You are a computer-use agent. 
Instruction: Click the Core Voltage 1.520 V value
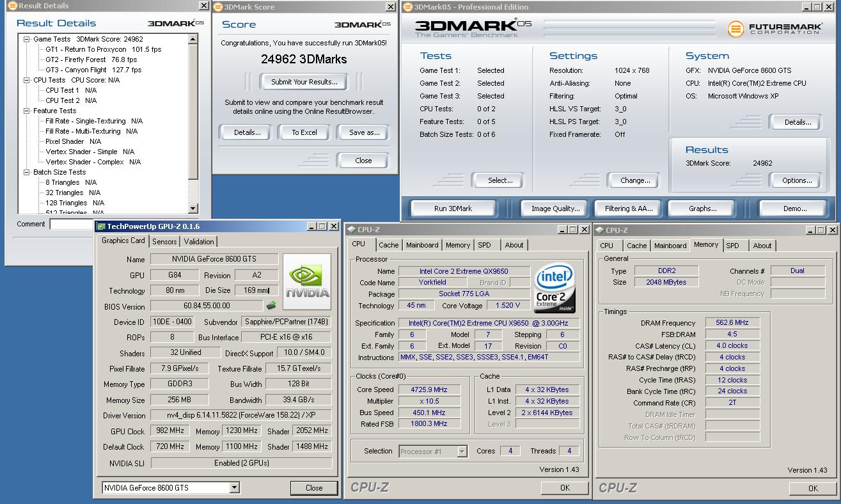(x=508, y=305)
